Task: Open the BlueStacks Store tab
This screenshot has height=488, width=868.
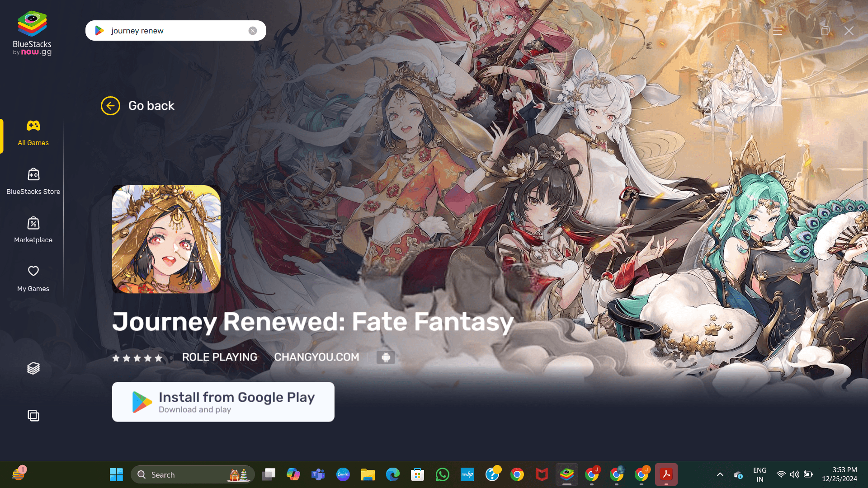Action: (33, 182)
